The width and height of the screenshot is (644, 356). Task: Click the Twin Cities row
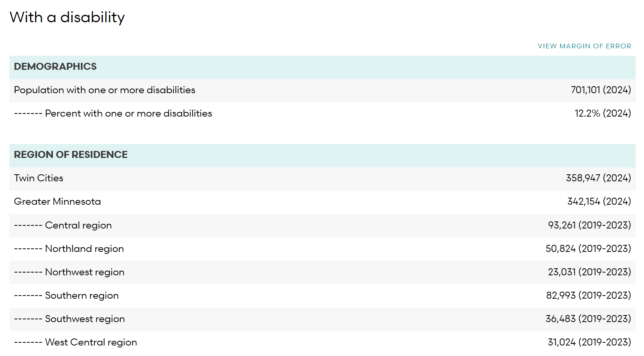pos(38,178)
